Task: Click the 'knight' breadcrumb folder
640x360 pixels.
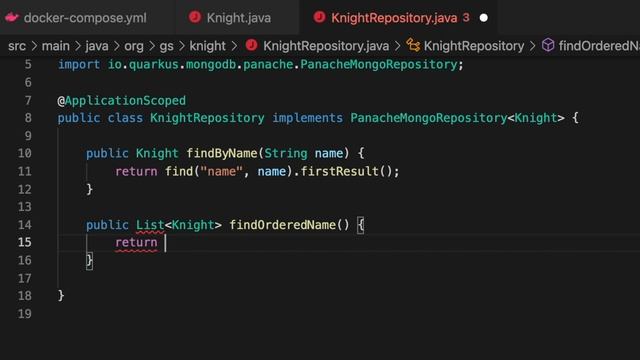Action: 207,46
